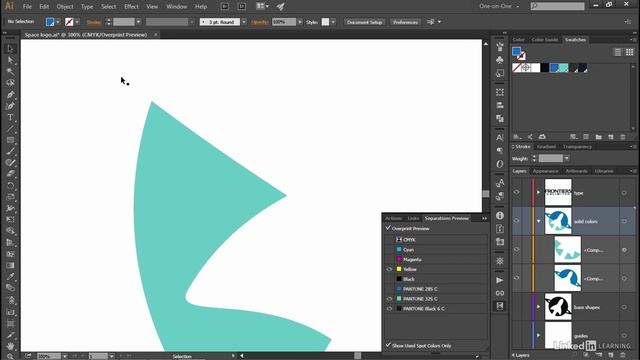The image size is (640, 360).
Task: Show the Cyan separation eye slot
Action: click(x=389, y=250)
